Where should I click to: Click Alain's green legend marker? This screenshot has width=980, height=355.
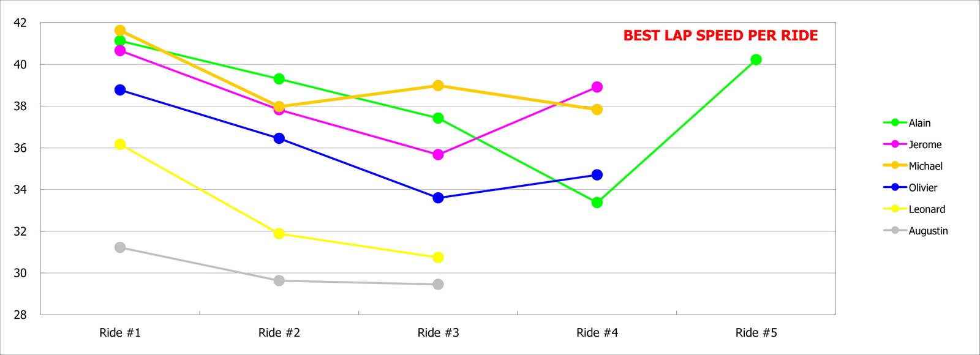click(x=895, y=123)
